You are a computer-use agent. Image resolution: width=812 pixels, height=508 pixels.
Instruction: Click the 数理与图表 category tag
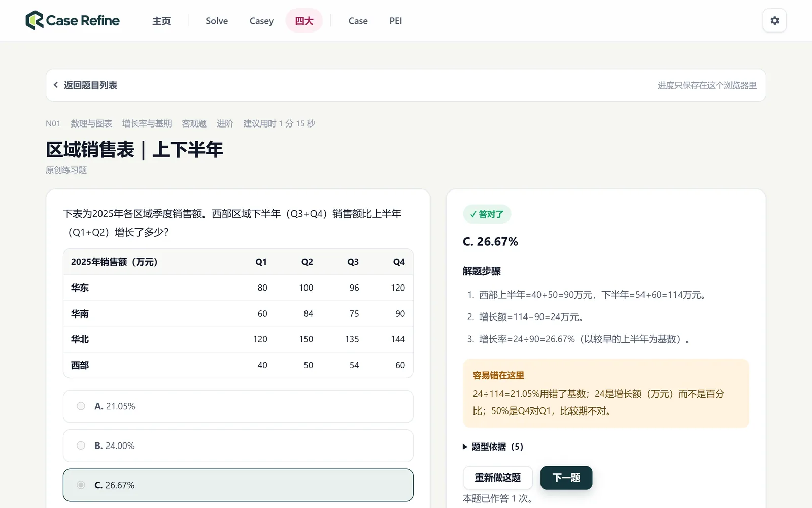point(91,123)
